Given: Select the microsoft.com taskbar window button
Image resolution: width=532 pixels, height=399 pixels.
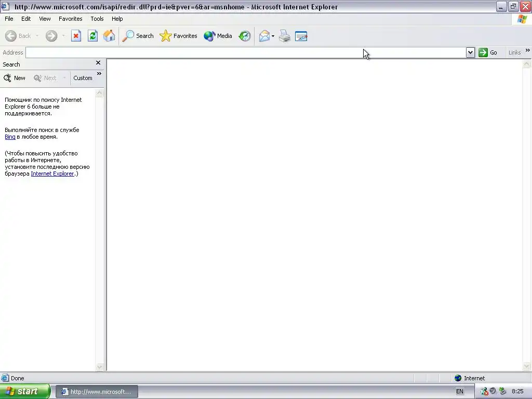Looking at the screenshot, I should coord(97,392).
